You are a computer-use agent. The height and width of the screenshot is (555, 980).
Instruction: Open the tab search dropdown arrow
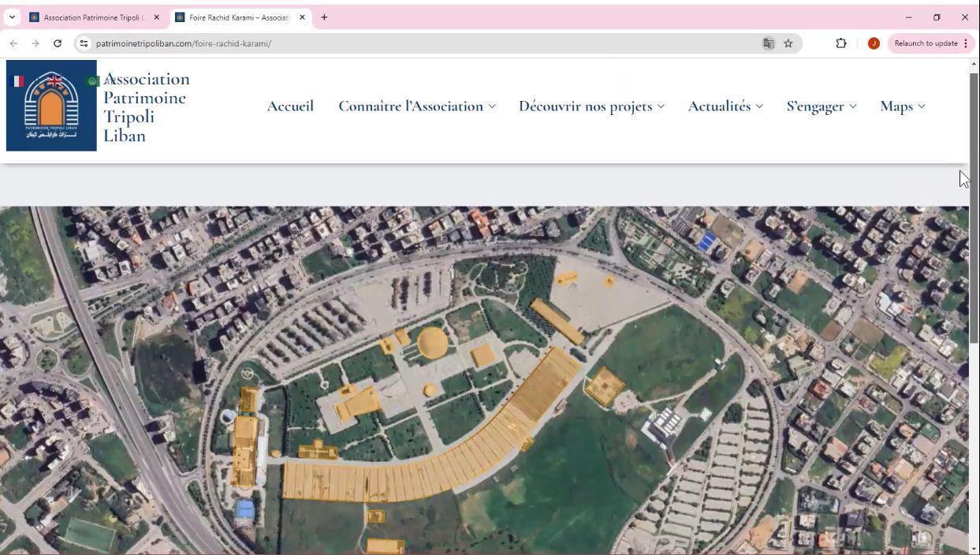[12, 17]
